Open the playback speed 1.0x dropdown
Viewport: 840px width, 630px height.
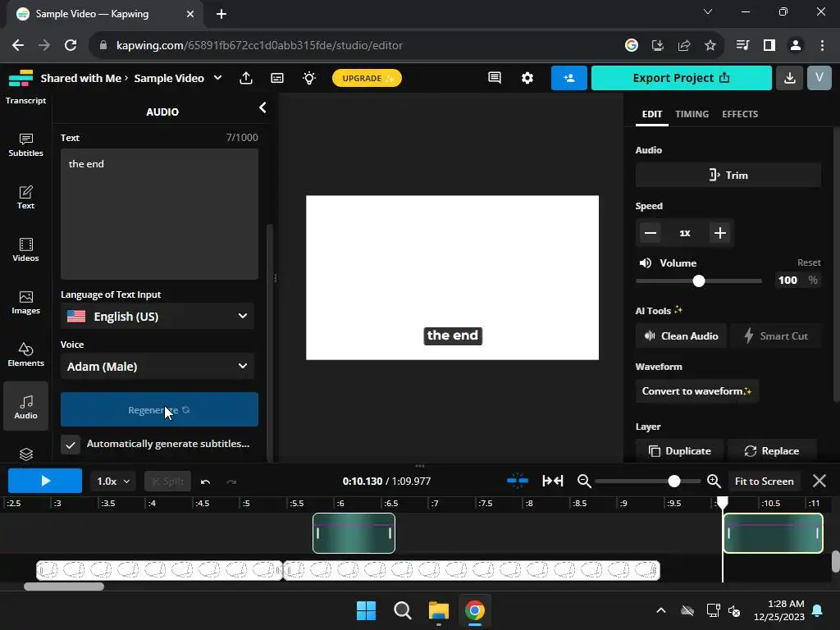(113, 482)
